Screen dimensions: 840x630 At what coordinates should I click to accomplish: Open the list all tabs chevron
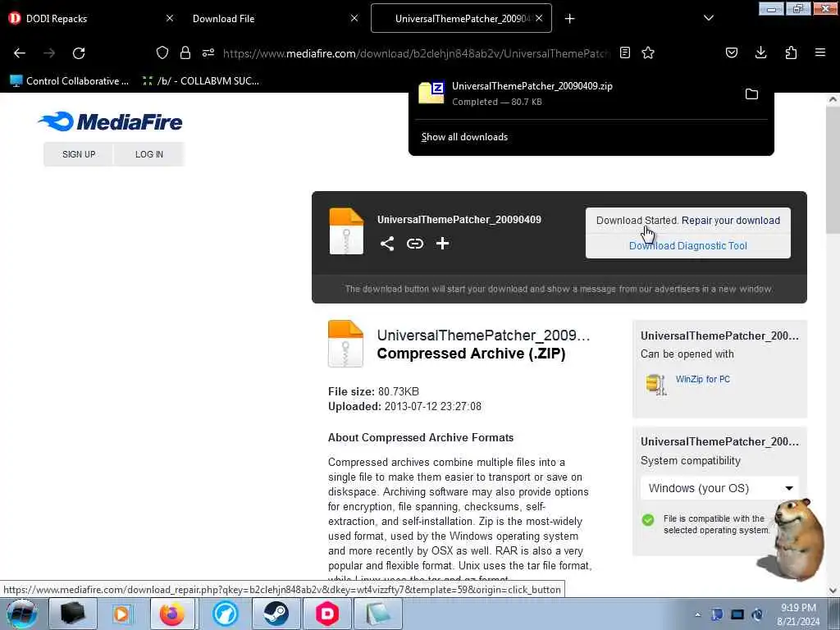pyautogui.click(x=708, y=18)
